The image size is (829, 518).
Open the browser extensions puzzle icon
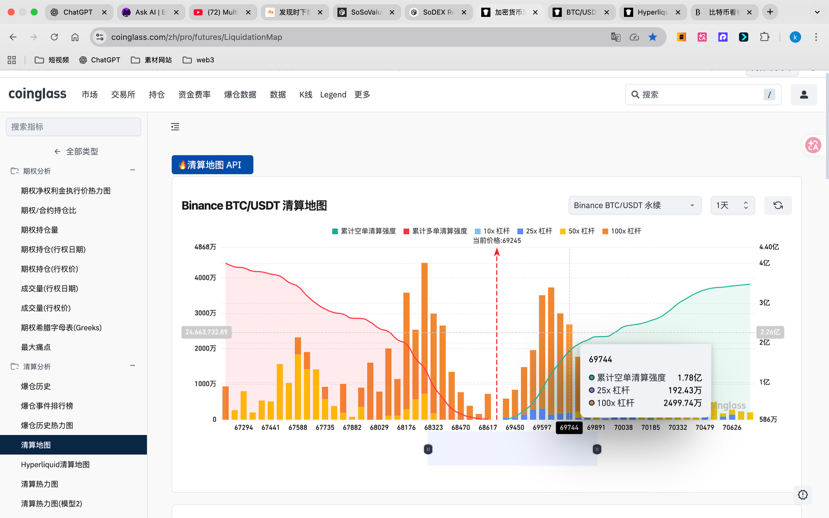click(765, 37)
